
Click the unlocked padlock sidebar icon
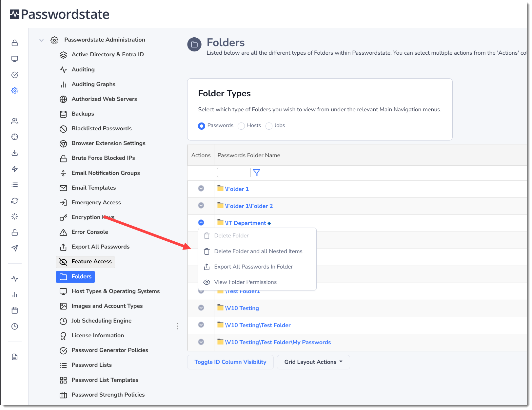tap(15, 233)
